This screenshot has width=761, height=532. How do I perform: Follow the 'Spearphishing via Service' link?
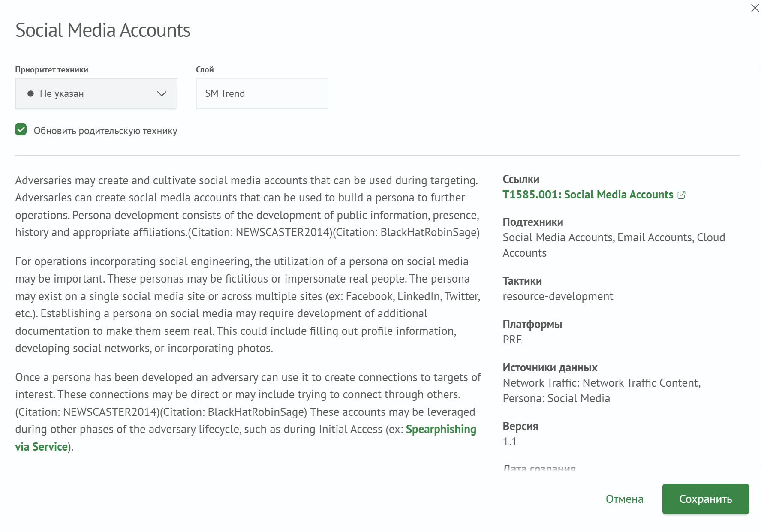[x=440, y=430]
